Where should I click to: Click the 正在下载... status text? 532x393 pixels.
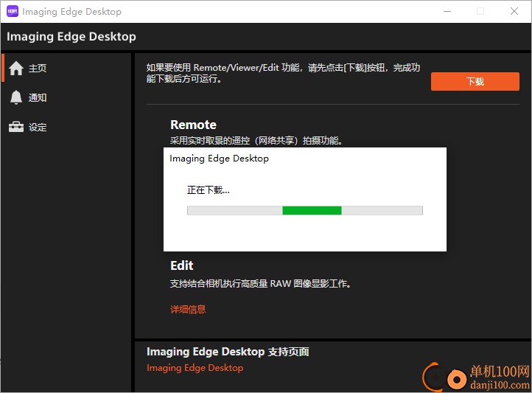click(x=209, y=190)
